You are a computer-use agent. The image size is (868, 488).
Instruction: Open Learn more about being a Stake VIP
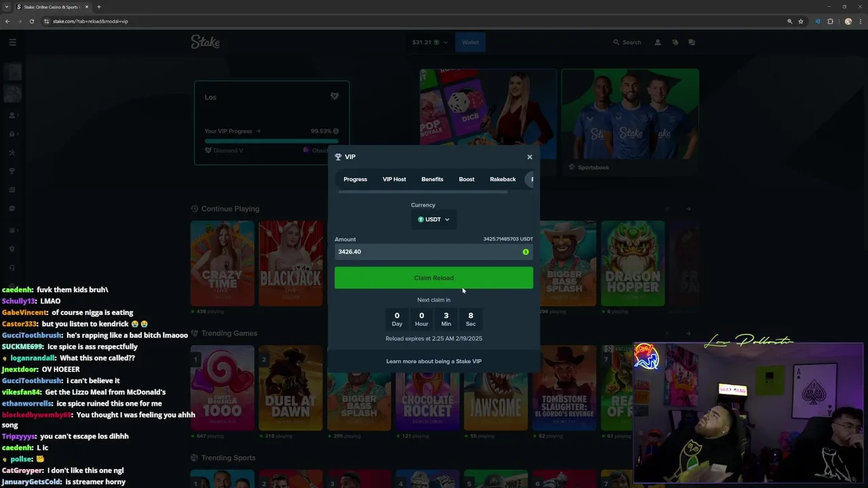[434, 361]
